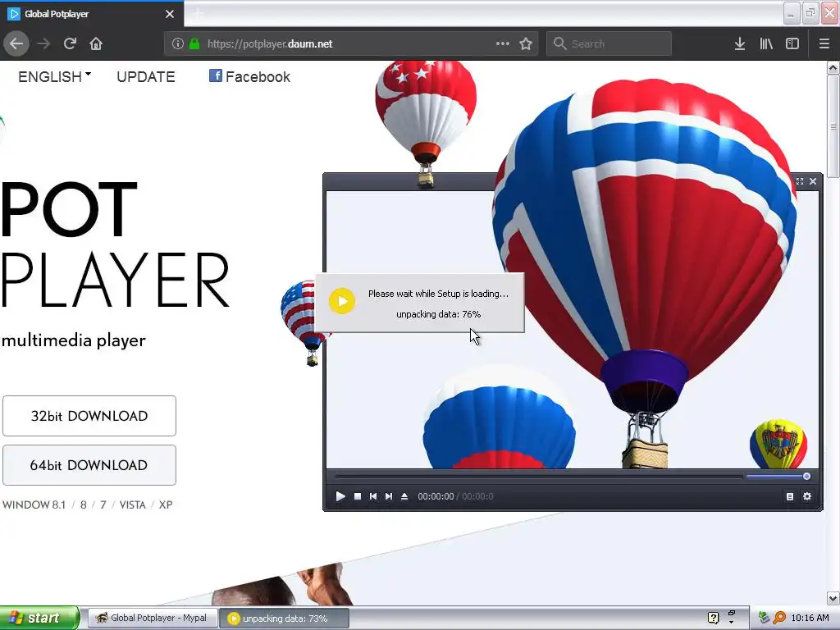Click the player seek progress bar
The image size is (840, 630).
click(x=538, y=477)
